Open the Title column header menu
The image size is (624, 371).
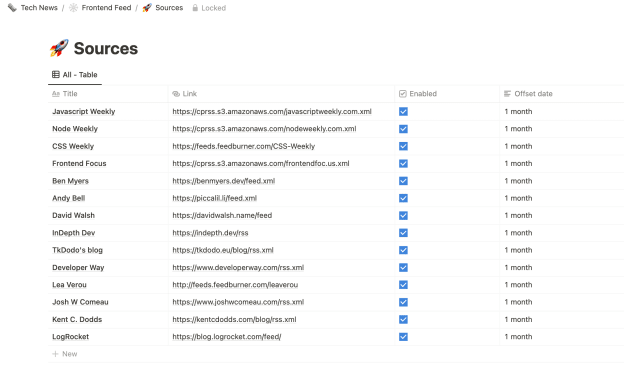pos(108,94)
